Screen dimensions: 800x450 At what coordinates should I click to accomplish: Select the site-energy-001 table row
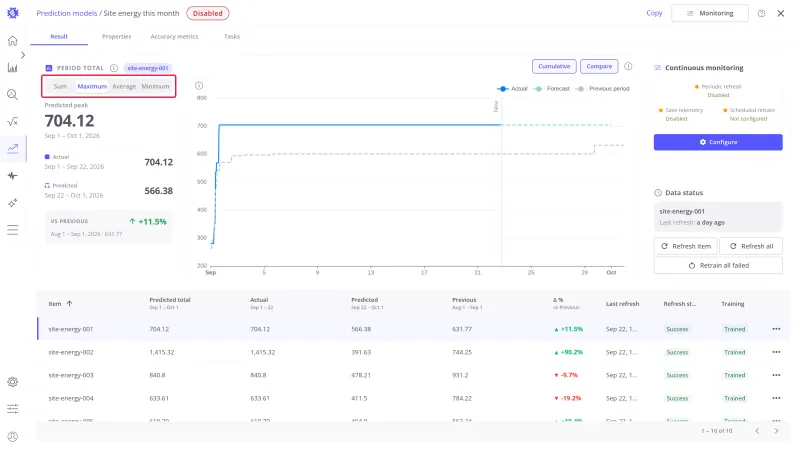(413, 329)
